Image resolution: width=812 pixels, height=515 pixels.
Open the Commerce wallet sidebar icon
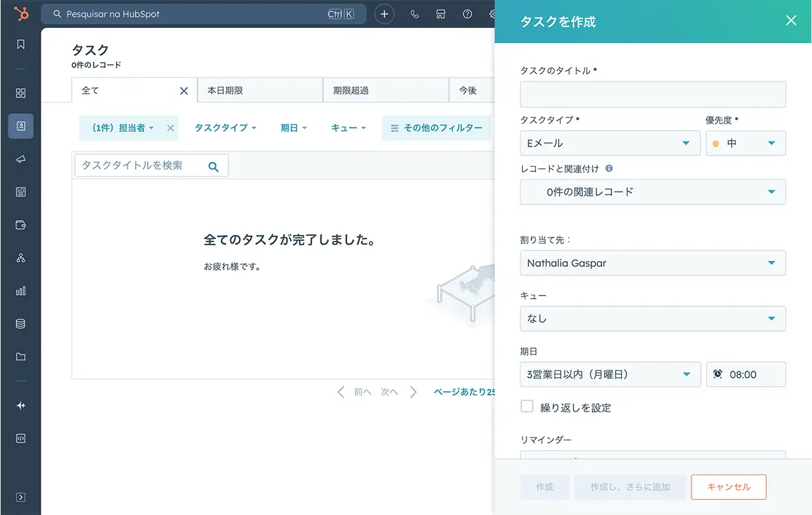pyautogui.click(x=21, y=225)
